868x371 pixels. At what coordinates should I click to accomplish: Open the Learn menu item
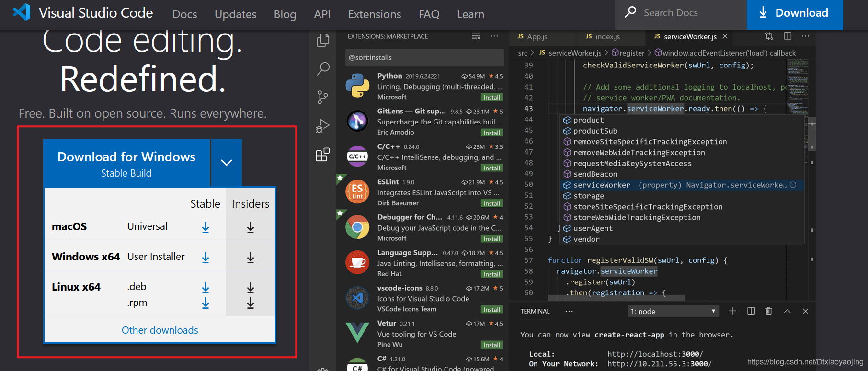click(x=470, y=14)
